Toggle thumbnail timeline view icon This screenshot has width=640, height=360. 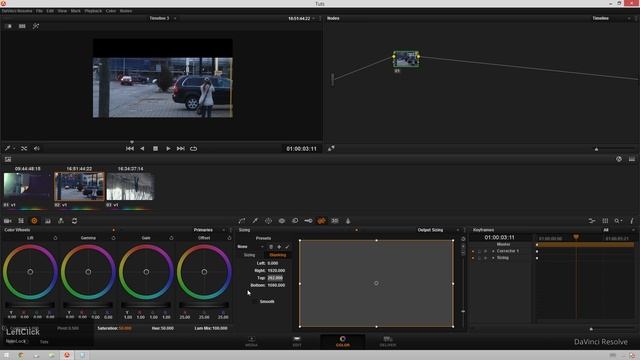[632, 159]
